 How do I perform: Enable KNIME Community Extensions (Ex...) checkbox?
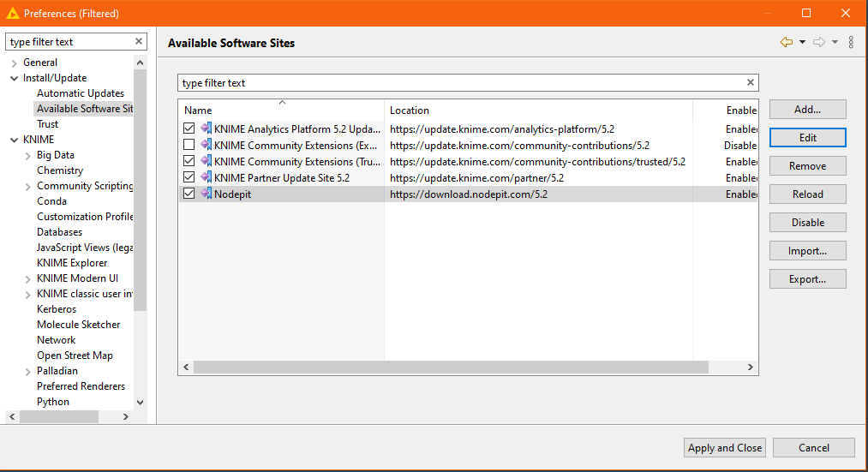[x=189, y=145]
